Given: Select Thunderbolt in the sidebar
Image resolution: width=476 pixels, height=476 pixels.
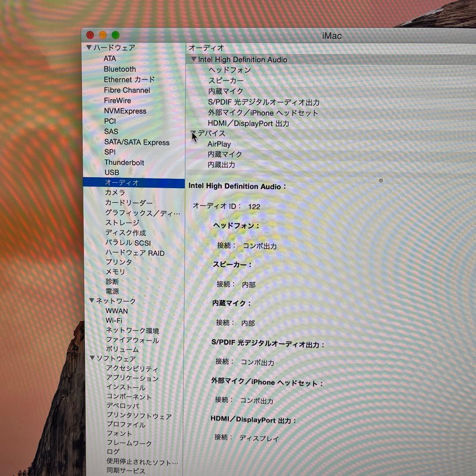Looking at the screenshot, I should click(x=124, y=163).
